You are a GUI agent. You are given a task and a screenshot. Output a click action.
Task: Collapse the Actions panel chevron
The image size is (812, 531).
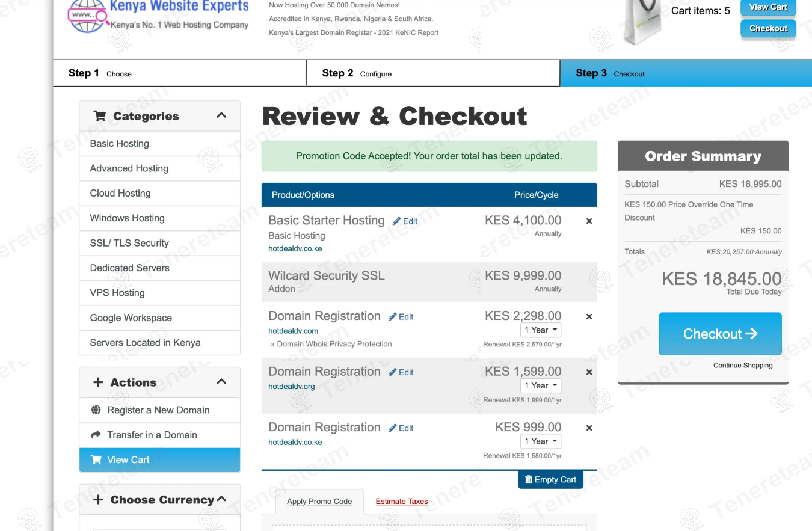click(x=221, y=382)
